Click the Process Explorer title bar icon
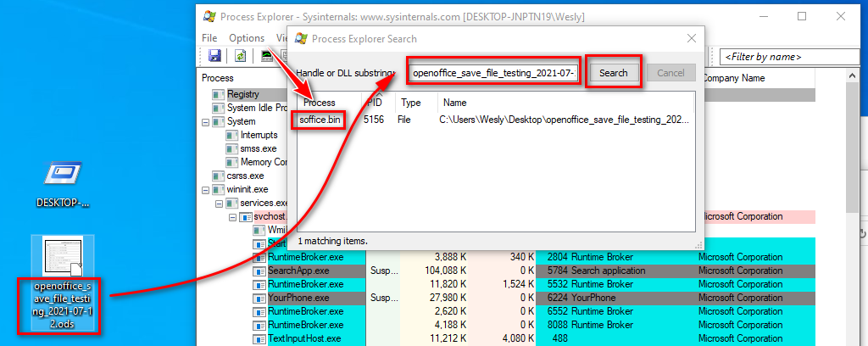Screen dimensions: 868x346 pos(209,17)
